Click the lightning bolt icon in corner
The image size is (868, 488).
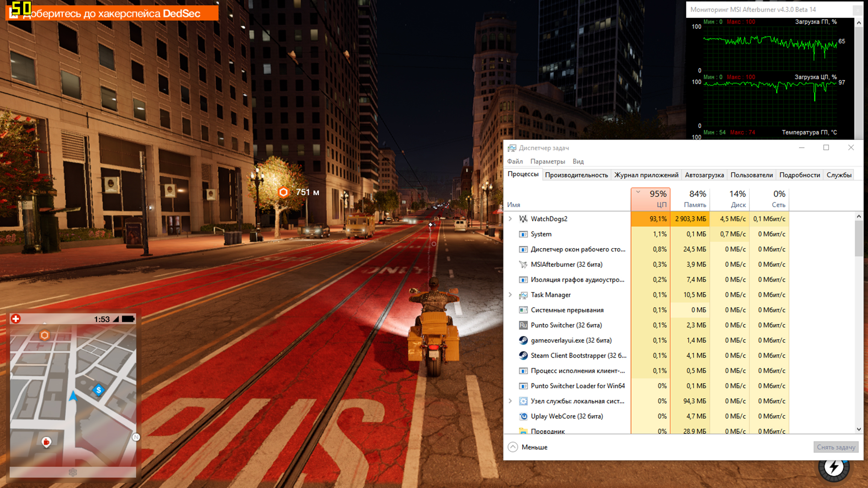(834, 467)
